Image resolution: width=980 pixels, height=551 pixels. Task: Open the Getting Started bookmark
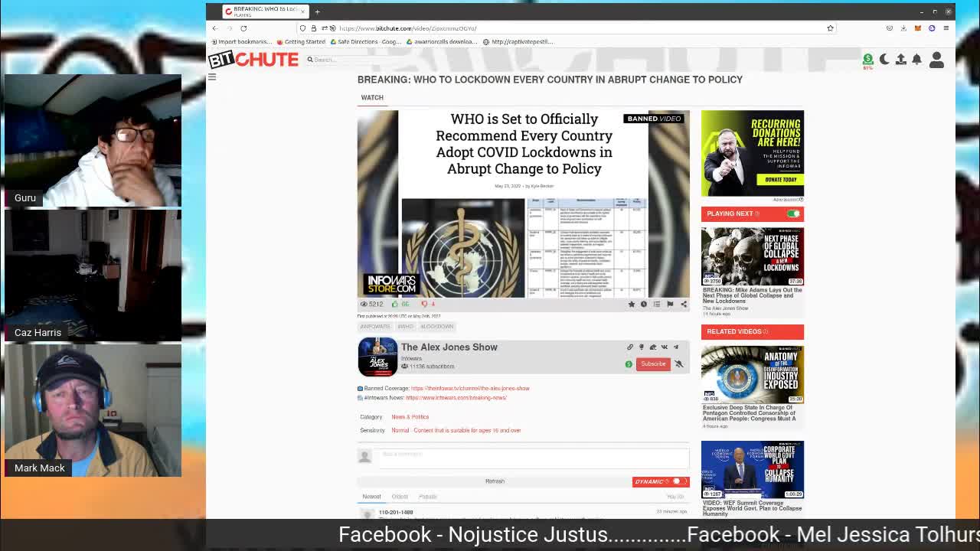[301, 42]
